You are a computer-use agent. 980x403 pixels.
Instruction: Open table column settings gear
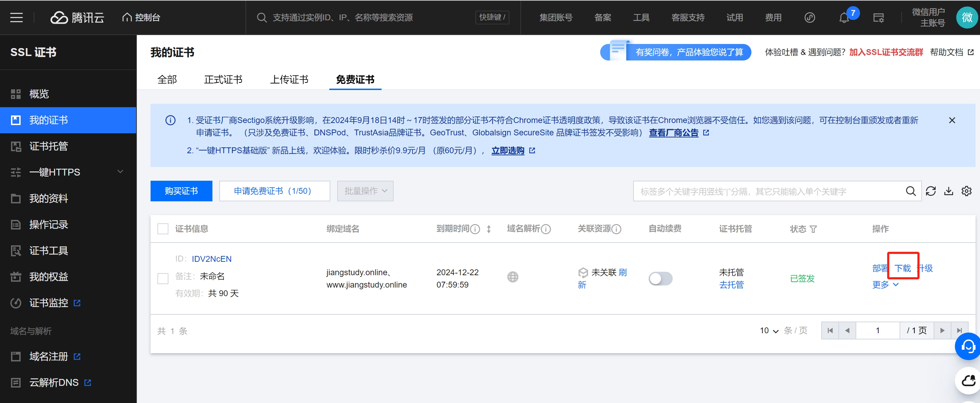click(x=966, y=191)
